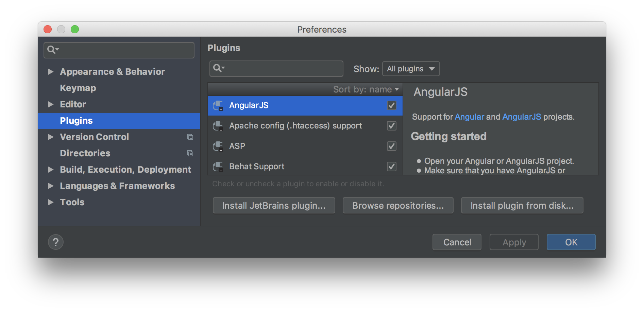Image resolution: width=644 pixels, height=312 pixels.
Task: Expand the Editor tree arrow
Action: pyautogui.click(x=51, y=104)
